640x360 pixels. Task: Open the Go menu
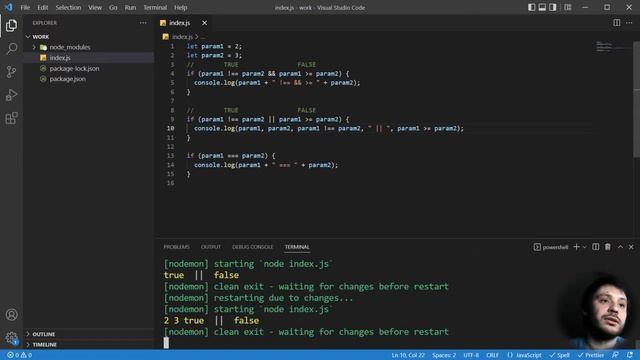click(x=113, y=7)
